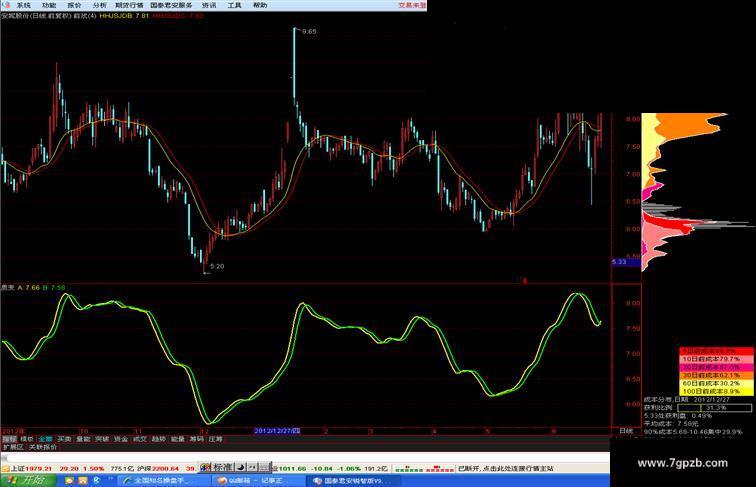Click the HHJSJDB: 7.81 indicator value
756x487 pixels.
124,16
